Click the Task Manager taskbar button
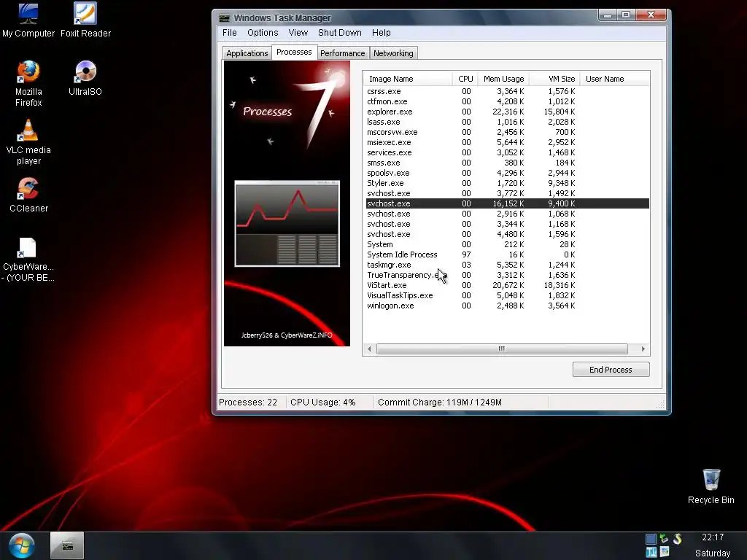Image resolution: width=747 pixels, height=560 pixels. coord(67,545)
